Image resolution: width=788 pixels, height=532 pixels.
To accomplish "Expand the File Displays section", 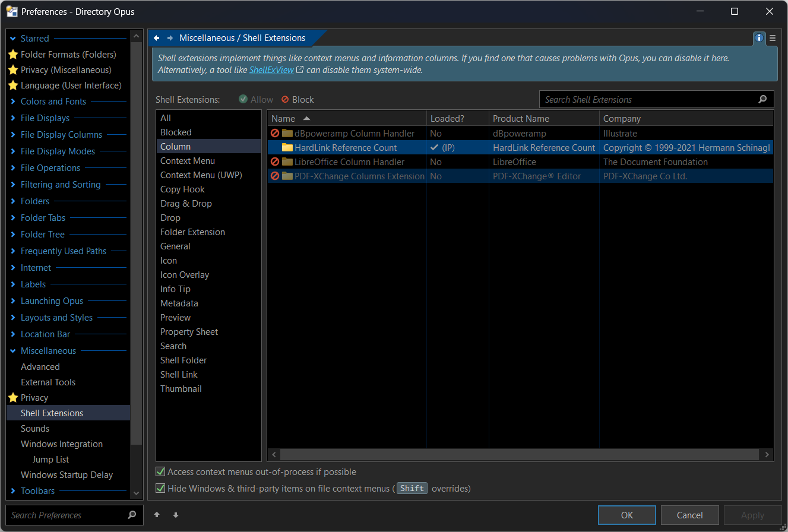I will pos(13,118).
